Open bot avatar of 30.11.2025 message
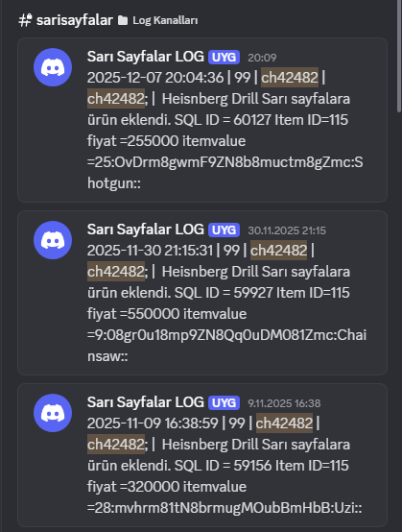This screenshot has width=402, height=532. coord(53,240)
